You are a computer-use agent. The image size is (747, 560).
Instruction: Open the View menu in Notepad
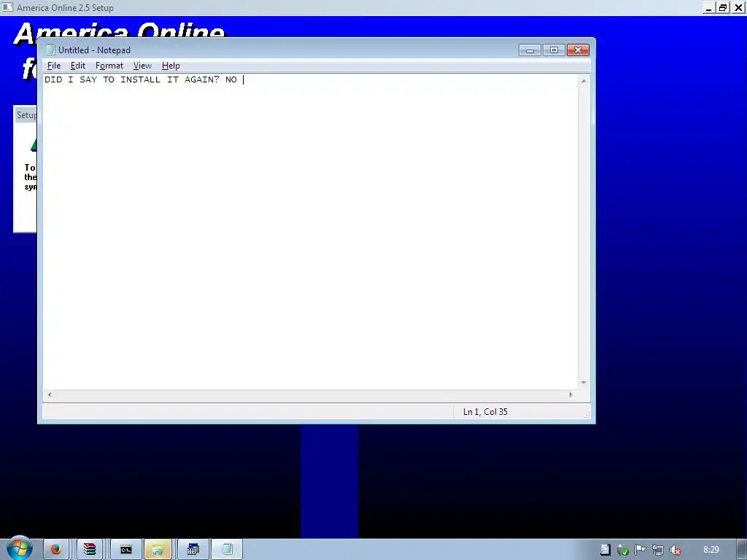(142, 66)
